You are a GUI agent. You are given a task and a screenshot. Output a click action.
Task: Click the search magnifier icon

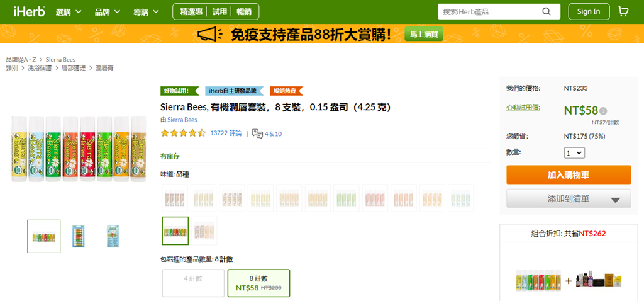[x=547, y=11]
